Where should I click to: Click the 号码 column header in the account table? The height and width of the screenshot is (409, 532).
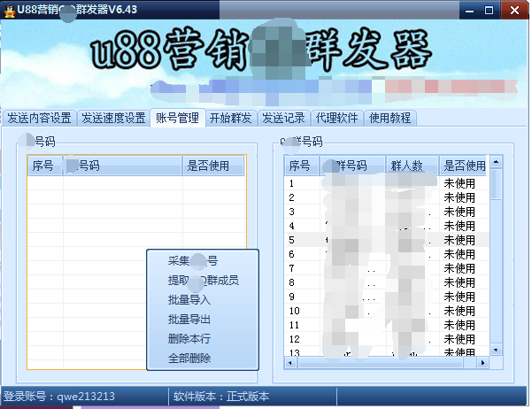(122, 166)
